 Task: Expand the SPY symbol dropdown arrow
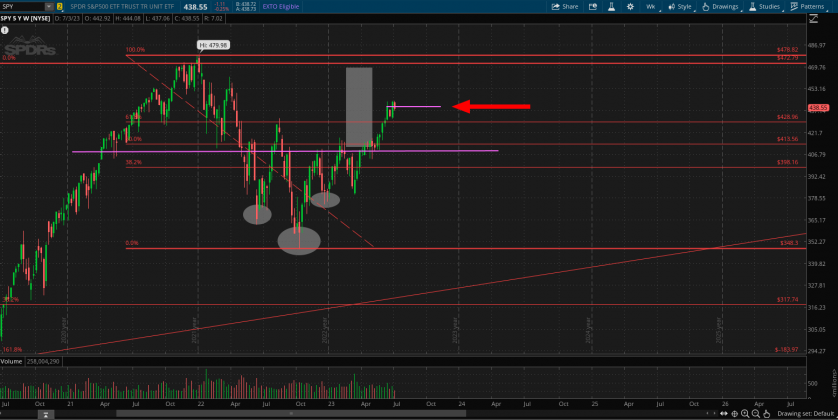[49, 6]
